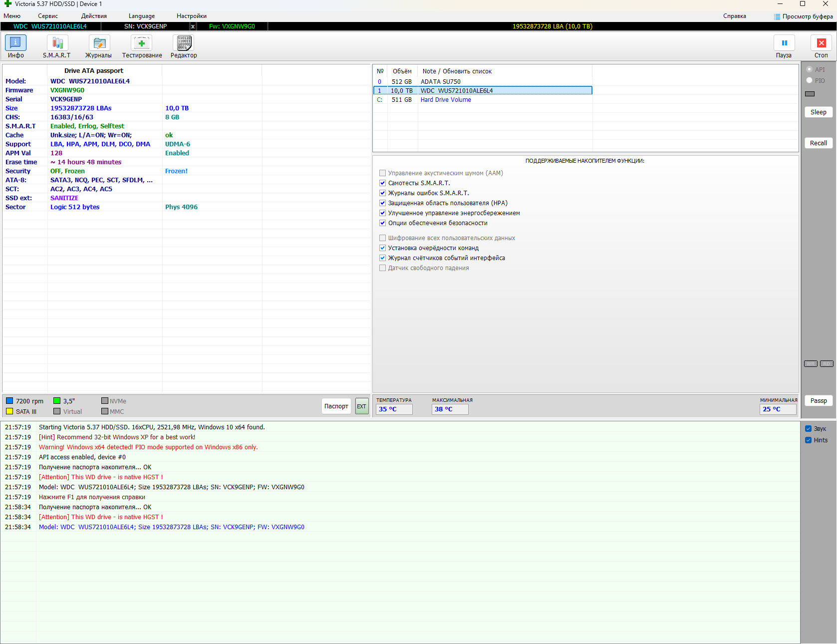Viewport: 837px width, 644px height.
Task: Click the grey NVMe indicator square
Action: (105, 401)
